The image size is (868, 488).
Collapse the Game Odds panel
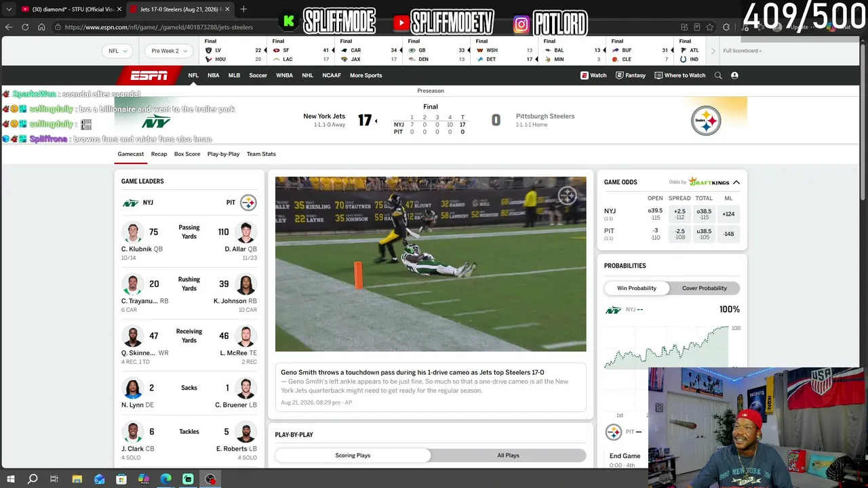(x=736, y=182)
